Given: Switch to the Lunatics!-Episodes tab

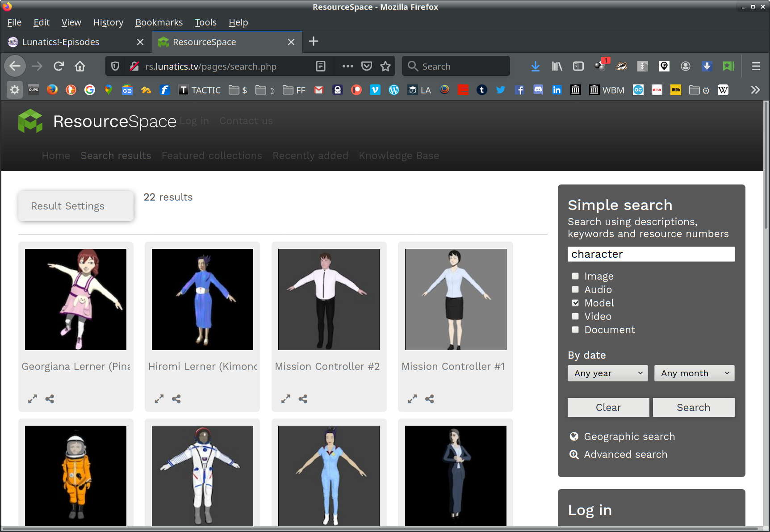Looking at the screenshot, I should [61, 42].
